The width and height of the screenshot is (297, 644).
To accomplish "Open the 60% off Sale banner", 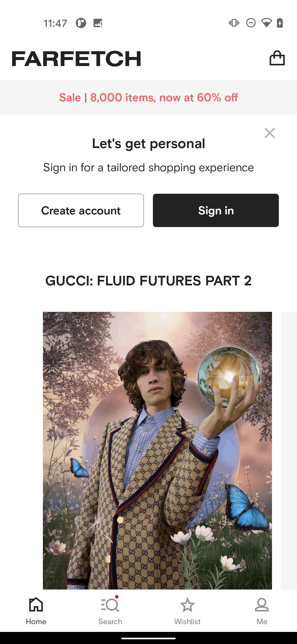I will (x=148, y=97).
